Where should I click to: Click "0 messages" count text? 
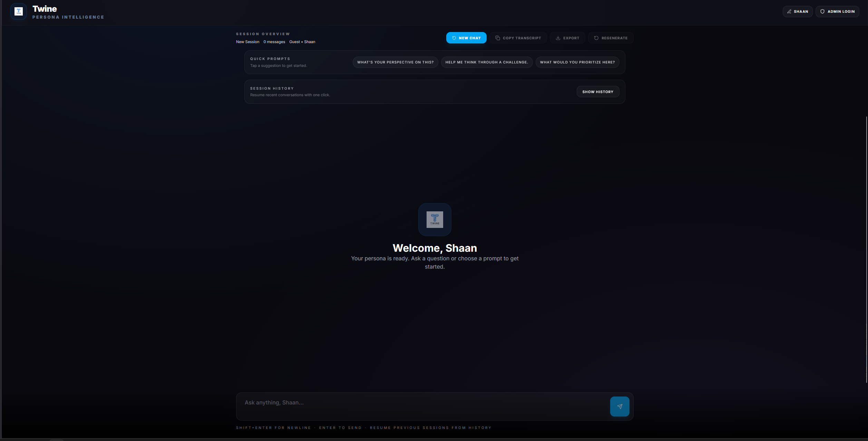pos(274,42)
